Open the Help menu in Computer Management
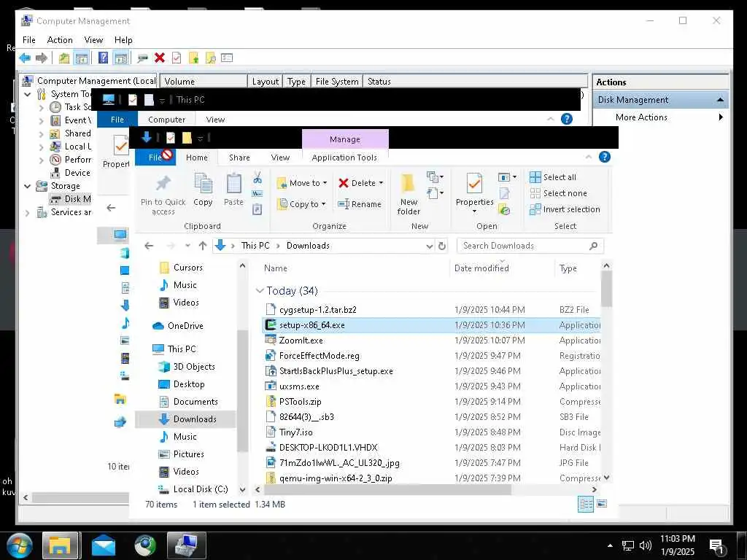 tap(123, 40)
